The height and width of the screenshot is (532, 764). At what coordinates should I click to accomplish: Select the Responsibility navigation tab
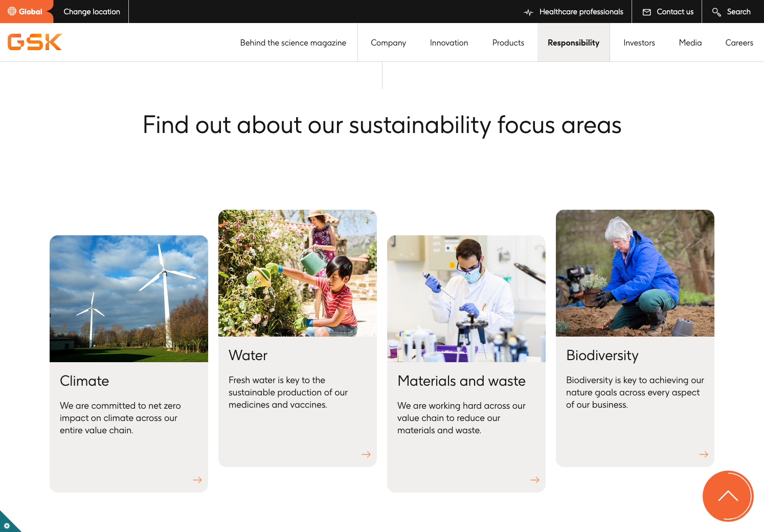tap(573, 43)
